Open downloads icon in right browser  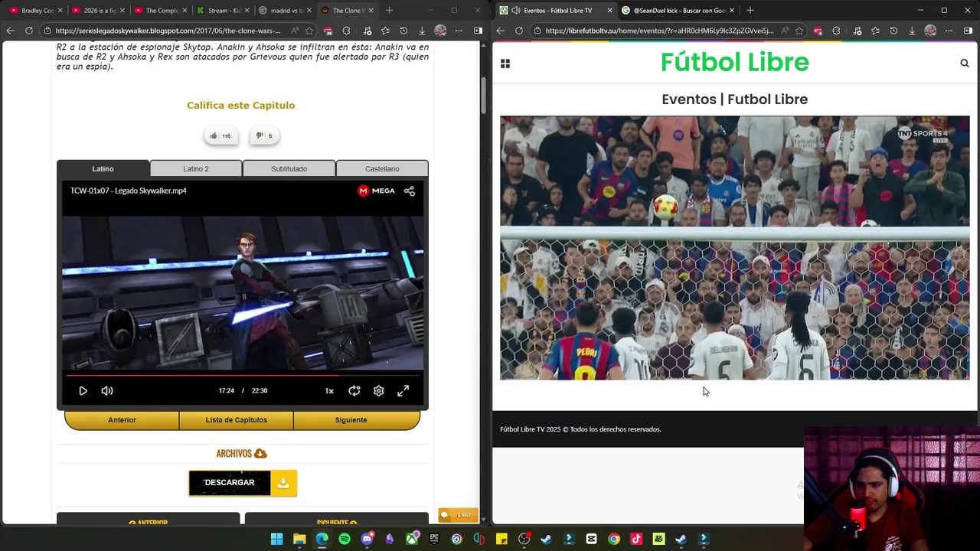click(x=912, y=31)
